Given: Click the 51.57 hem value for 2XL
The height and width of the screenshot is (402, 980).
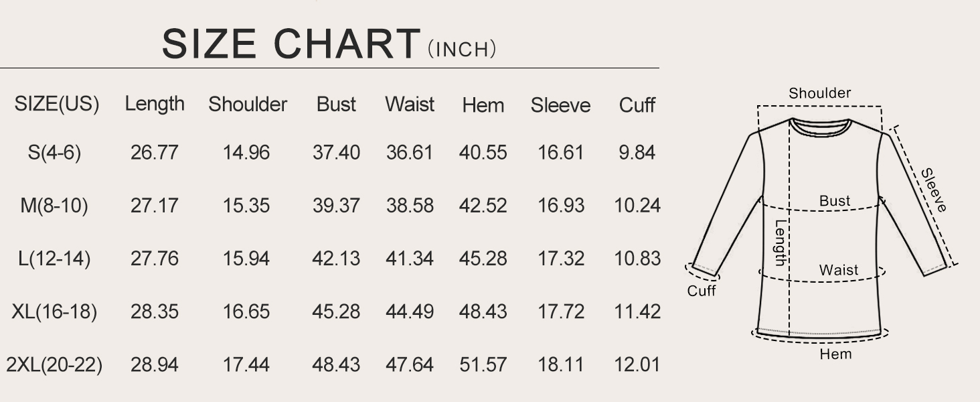Looking at the screenshot, I should 483,365.
